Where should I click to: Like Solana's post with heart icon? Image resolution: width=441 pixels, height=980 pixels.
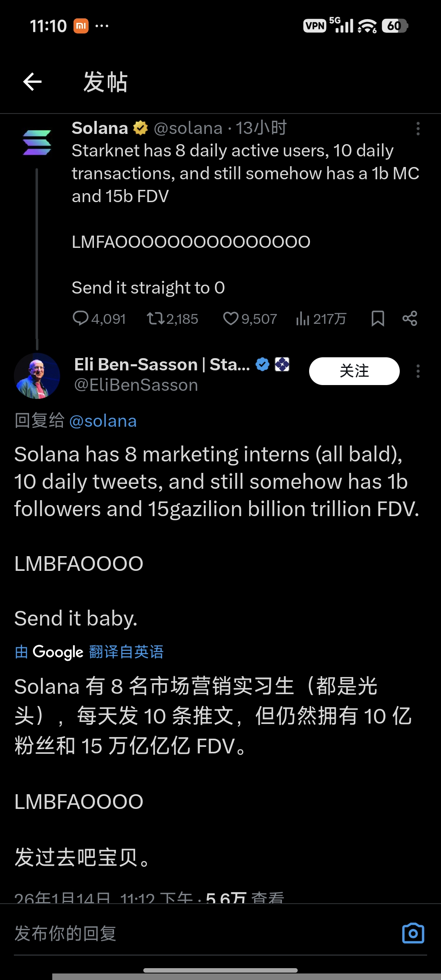point(231,318)
